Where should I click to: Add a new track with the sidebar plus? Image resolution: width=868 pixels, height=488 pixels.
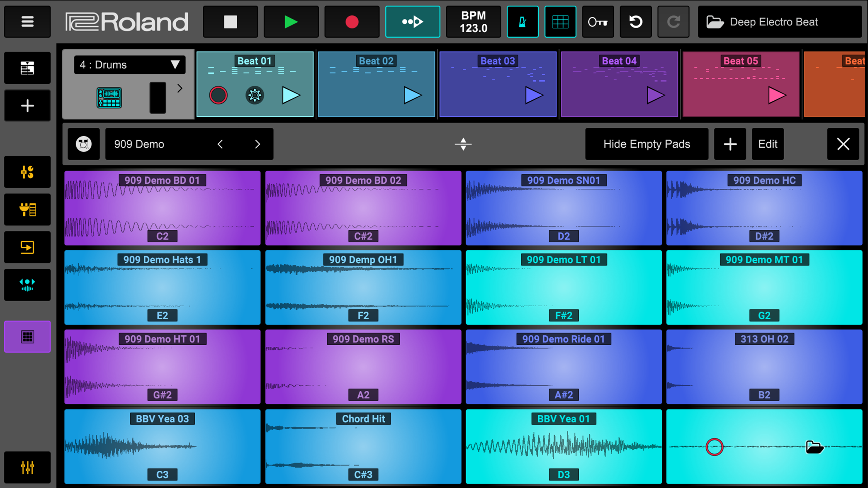tap(27, 106)
